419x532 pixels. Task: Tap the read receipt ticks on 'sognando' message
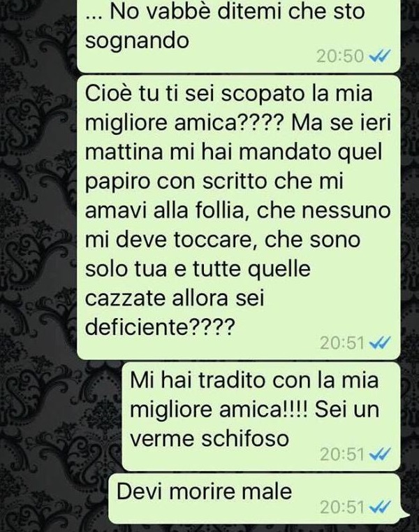point(380,56)
